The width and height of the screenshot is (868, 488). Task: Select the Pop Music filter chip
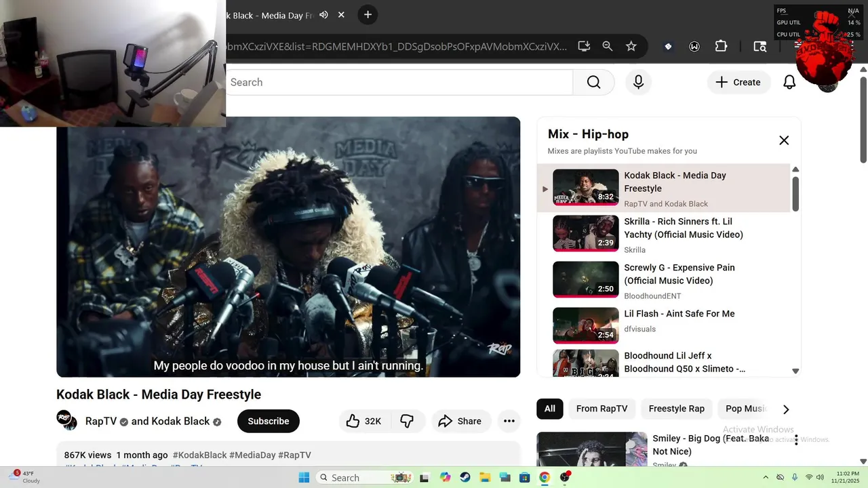pyautogui.click(x=745, y=409)
